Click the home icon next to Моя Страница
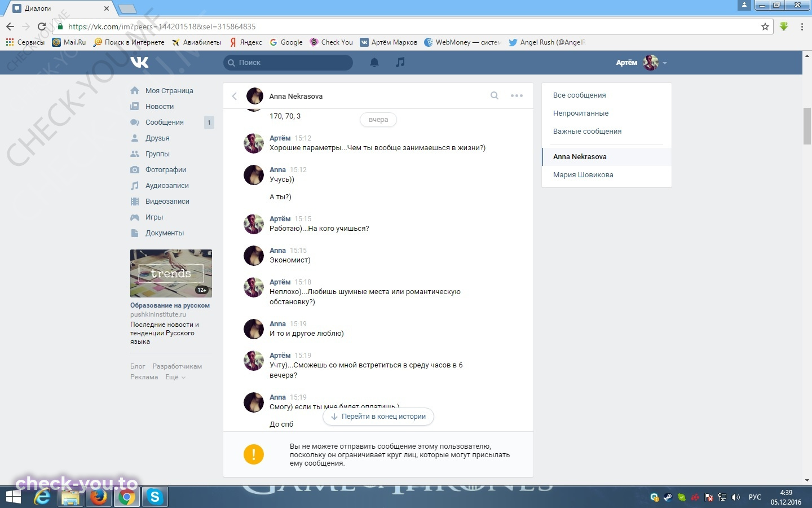The image size is (812, 508). point(135,90)
